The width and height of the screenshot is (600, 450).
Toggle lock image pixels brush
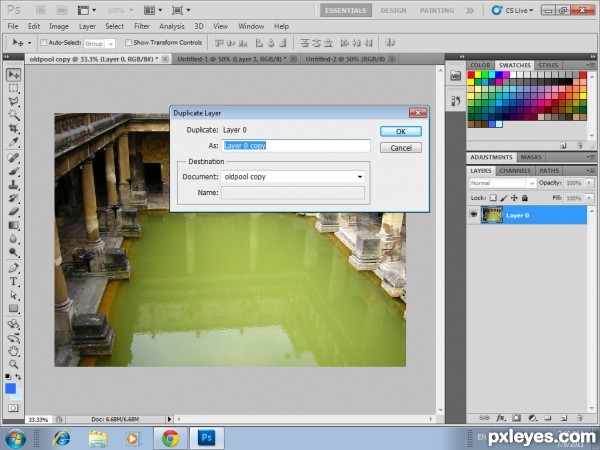pyautogui.click(x=504, y=198)
